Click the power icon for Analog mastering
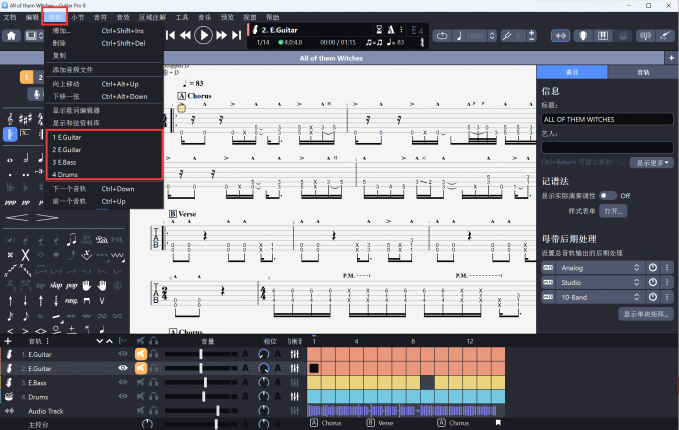The width and height of the screenshot is (679, 430). pyautogui.click(x=651, y=268)
